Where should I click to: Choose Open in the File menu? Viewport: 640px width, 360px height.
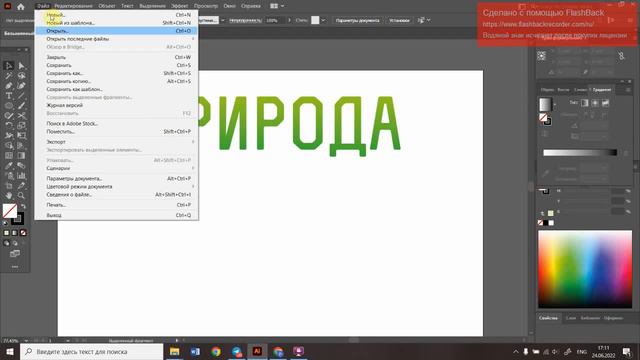pos(116,31)
